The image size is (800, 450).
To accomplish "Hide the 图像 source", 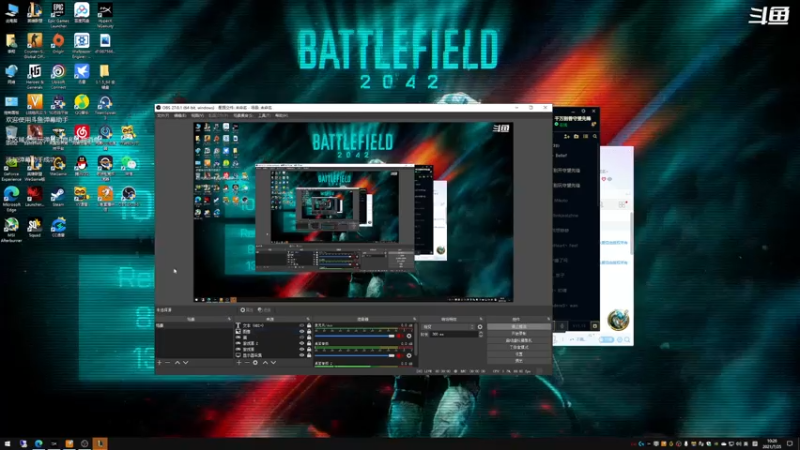I will [302, 332].
